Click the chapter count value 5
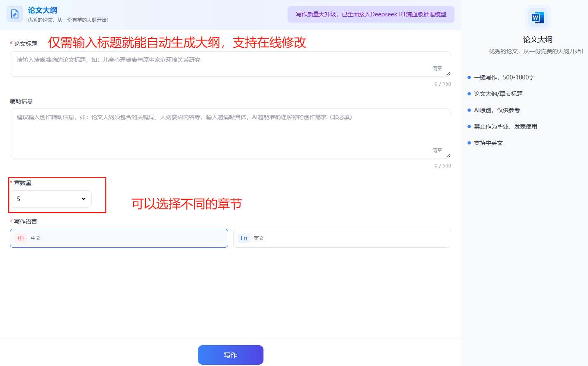 click(x=18, y=199)
